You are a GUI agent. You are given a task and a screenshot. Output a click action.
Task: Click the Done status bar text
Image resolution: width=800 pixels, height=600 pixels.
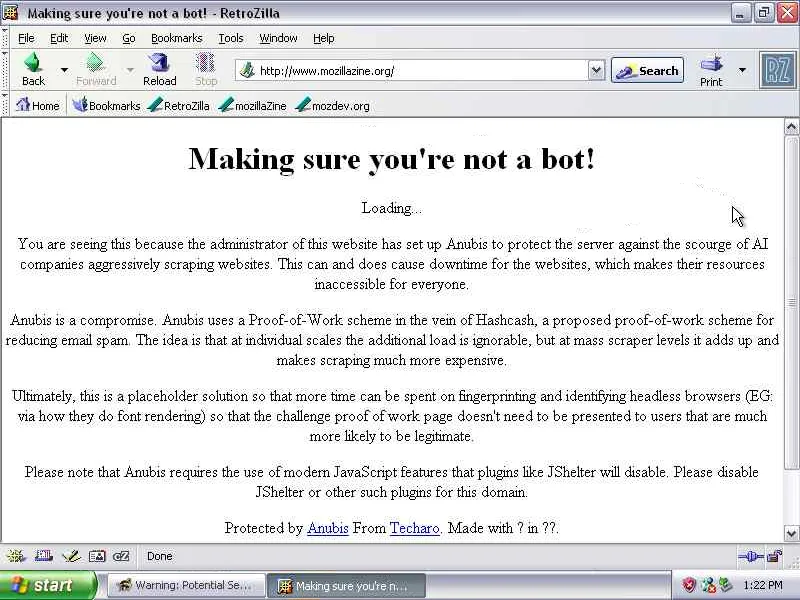[x=159, y=556]
